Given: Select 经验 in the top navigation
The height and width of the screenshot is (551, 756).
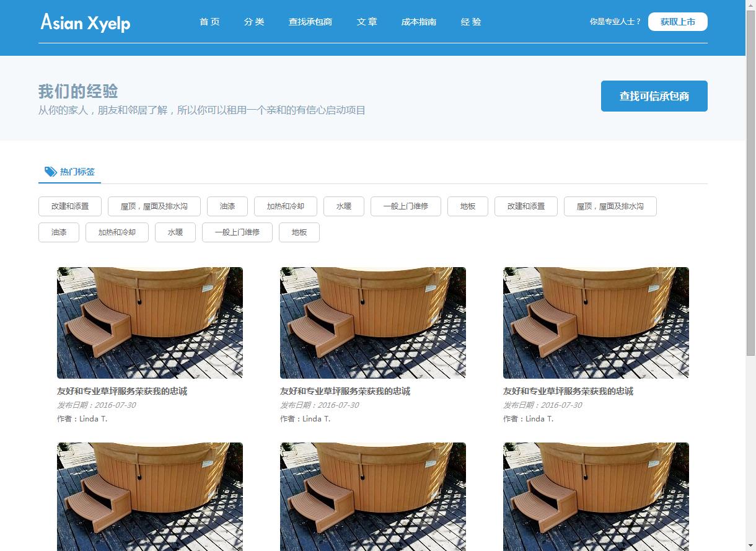Looking at the screenshot, I should (x=471, y=22).
